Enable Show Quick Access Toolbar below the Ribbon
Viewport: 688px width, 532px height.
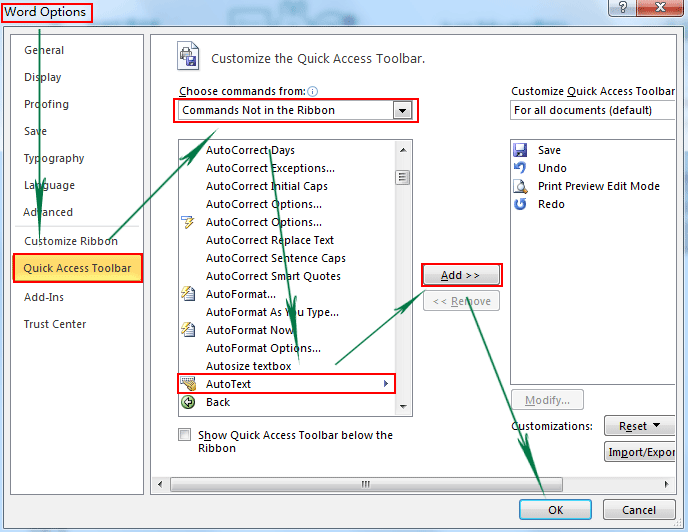click(x=185, y=435)
